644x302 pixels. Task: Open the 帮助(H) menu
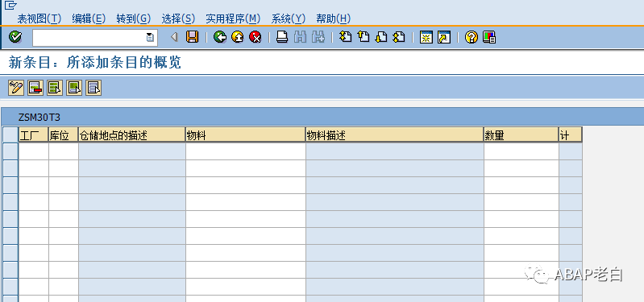(333, 19)
